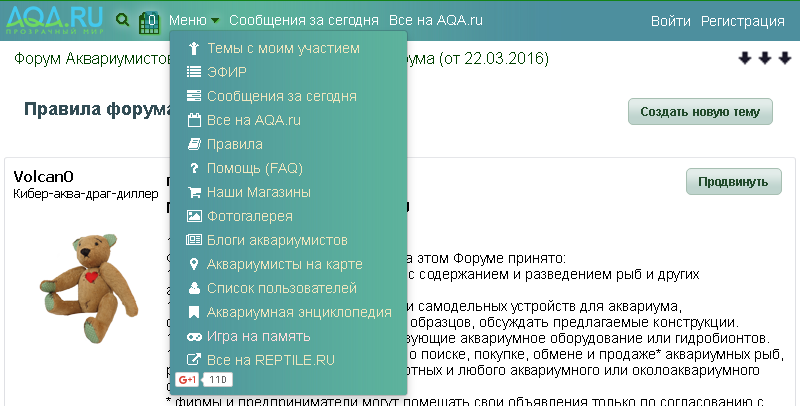Viewport: 800px width, 406px height.
Task: Click the gamepad icon for Игра на память
Action: pyautogui.click(x=194, y=336)
